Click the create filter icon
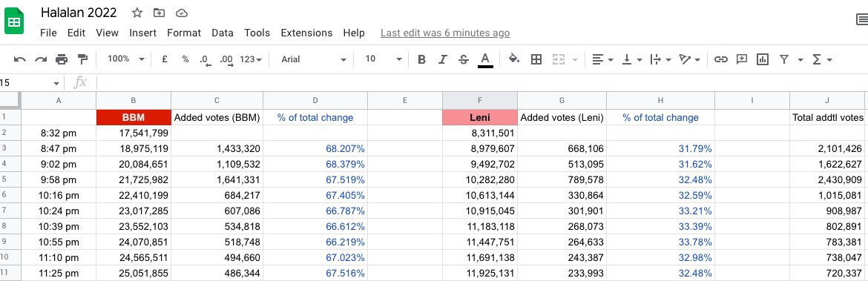The width and height of the screenshot is (868, 281). (784, 59)
